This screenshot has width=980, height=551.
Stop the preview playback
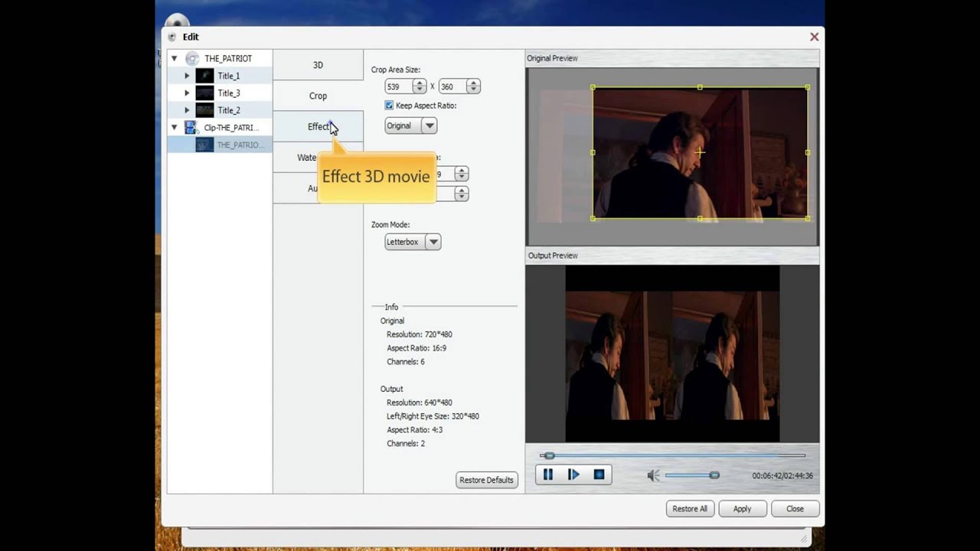599,475
